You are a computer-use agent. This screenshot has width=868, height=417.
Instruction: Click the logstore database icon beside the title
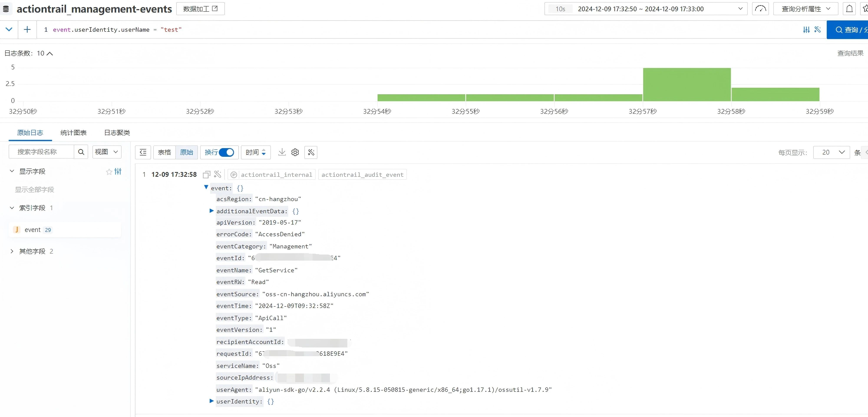(6, 9)
